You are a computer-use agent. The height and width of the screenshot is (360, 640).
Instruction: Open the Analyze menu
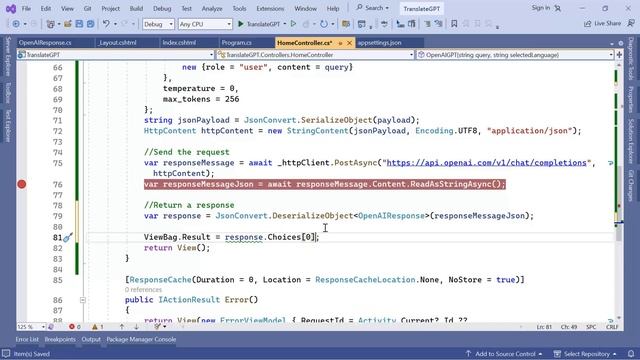click(212, 8)
